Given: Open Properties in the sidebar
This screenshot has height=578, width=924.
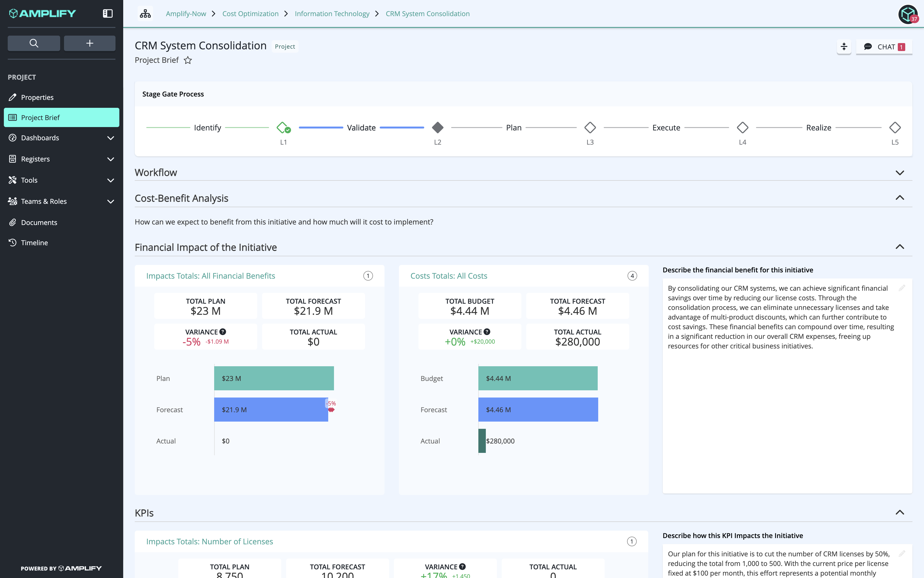Looking at the screenshot, I should [x=62, y=97].
